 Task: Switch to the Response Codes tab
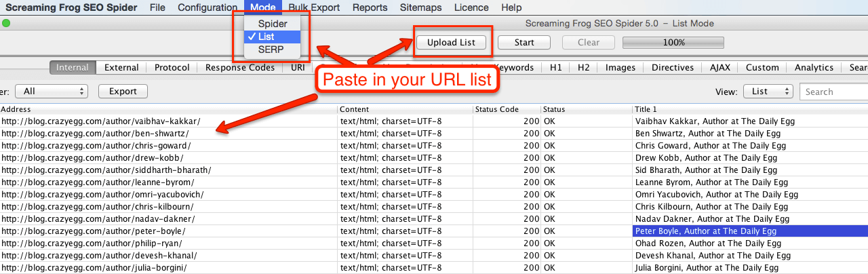click(x=240, y=67)
